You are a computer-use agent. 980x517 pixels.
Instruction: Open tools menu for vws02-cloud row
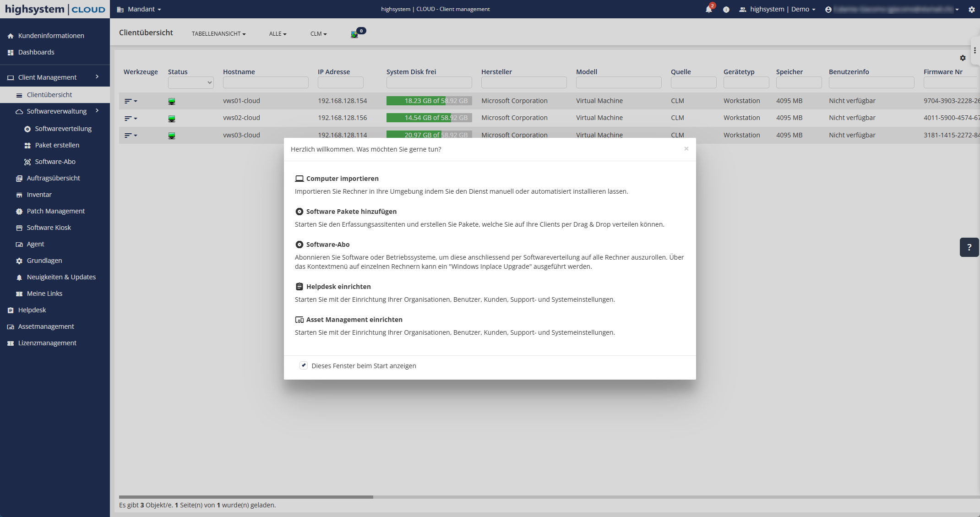tap(131, 119)
